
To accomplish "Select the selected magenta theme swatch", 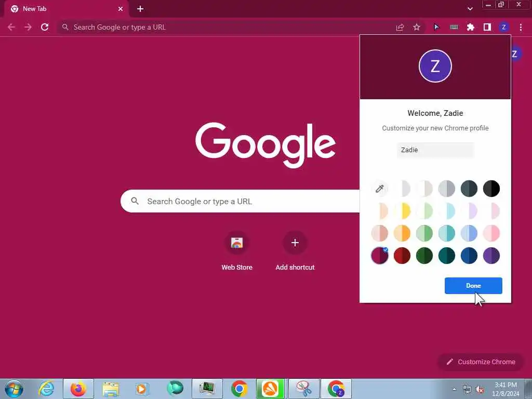I will [x=380, y=256].
